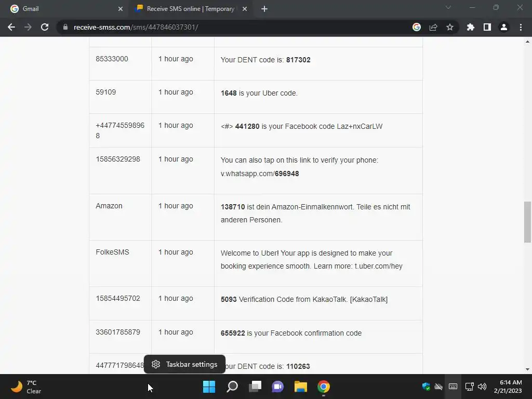Screen dimensions: 532x399
Task: Go back to the previous page
Action: tap(11, 27)
